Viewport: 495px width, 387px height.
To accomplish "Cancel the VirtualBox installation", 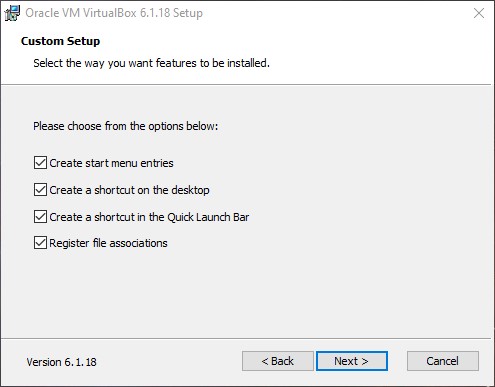I will point(443,361).
